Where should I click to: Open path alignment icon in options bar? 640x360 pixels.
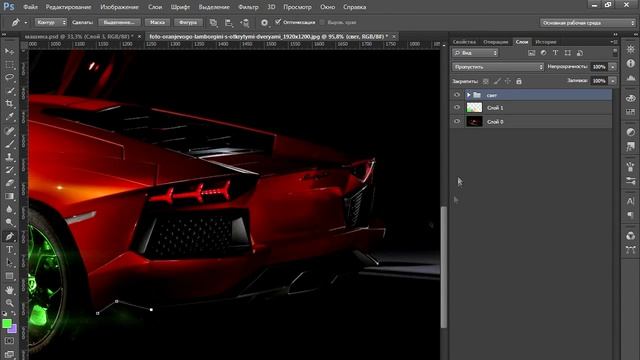[x=229, y=23]
